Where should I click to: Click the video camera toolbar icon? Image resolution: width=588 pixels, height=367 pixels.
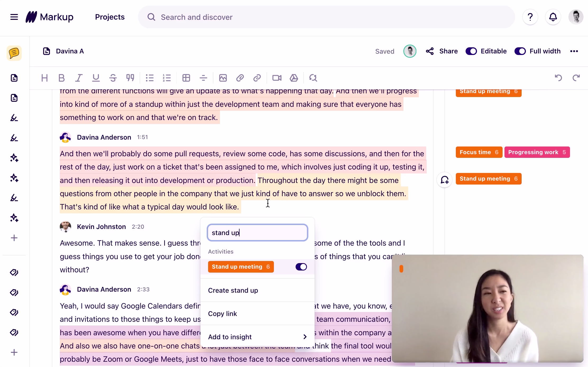277,78
